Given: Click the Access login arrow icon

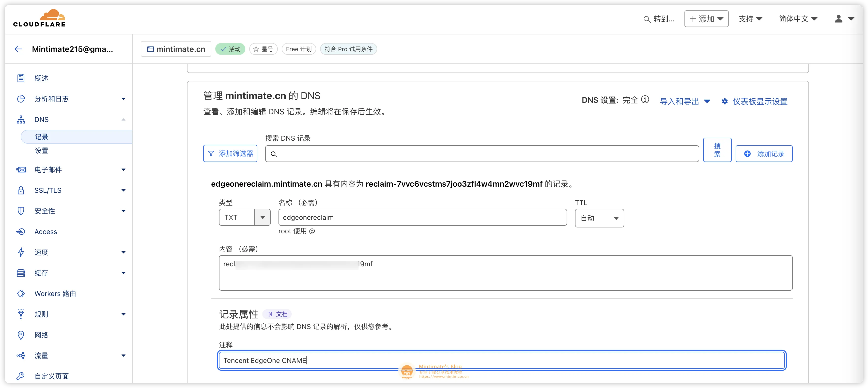Looking at the screenshot, I should [21, 231].
